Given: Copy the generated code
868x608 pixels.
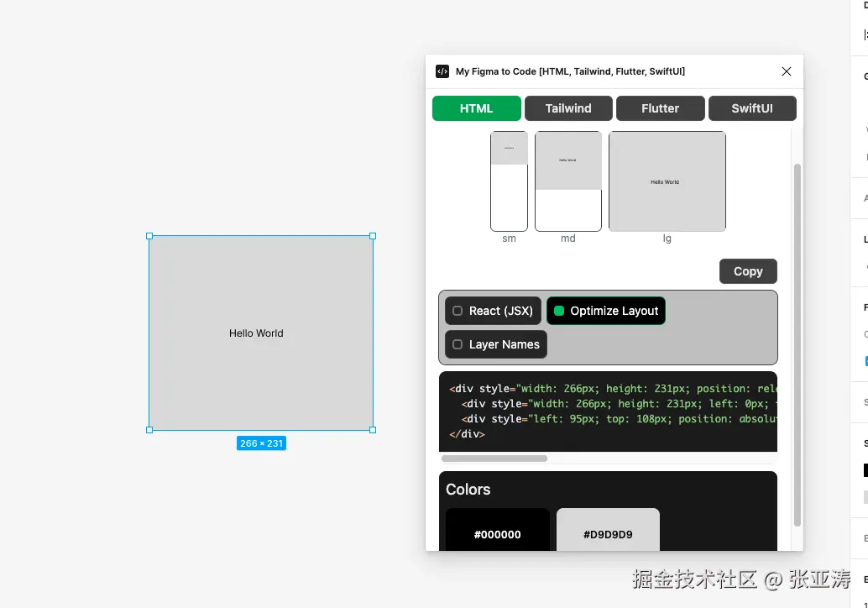Looking at the screenshot, I should 748,271.
